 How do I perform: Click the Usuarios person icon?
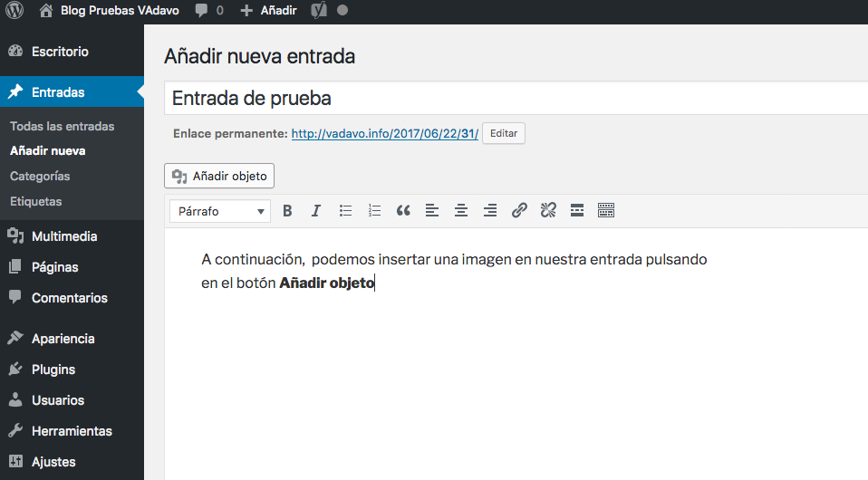coord(15,399)
